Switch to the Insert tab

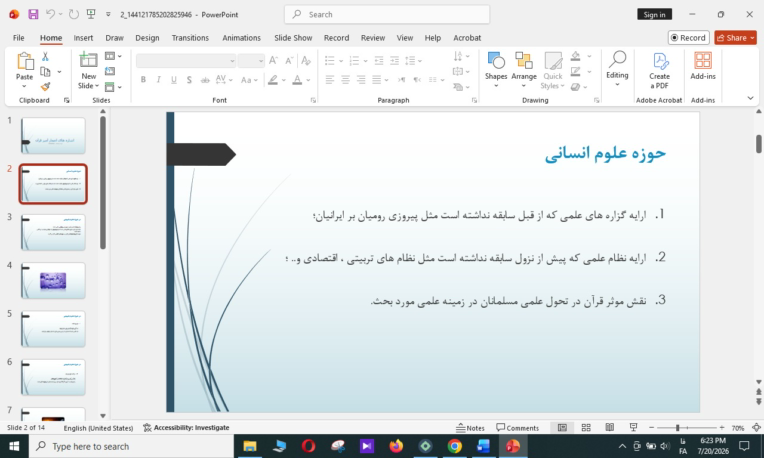click(83, 38)
